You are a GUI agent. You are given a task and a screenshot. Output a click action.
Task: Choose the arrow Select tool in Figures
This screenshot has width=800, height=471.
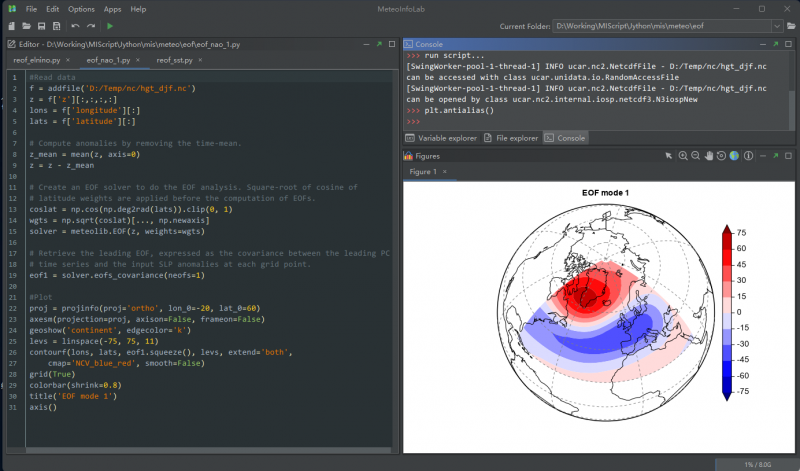tap(669, 156)
